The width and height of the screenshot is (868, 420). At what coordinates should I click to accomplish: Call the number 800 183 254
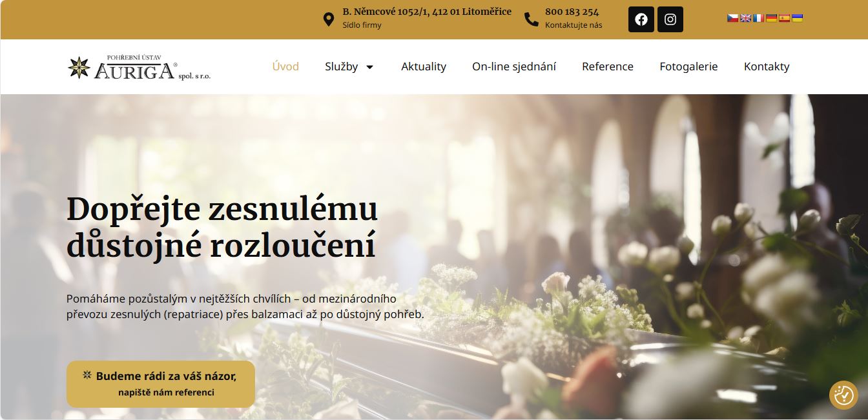[572, 12]
